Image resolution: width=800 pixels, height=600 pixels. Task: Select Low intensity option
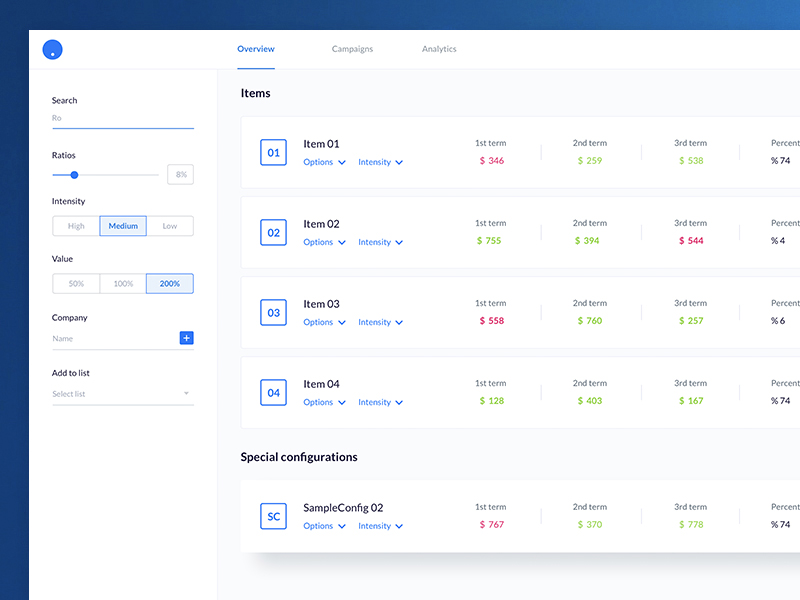(170, 226)
